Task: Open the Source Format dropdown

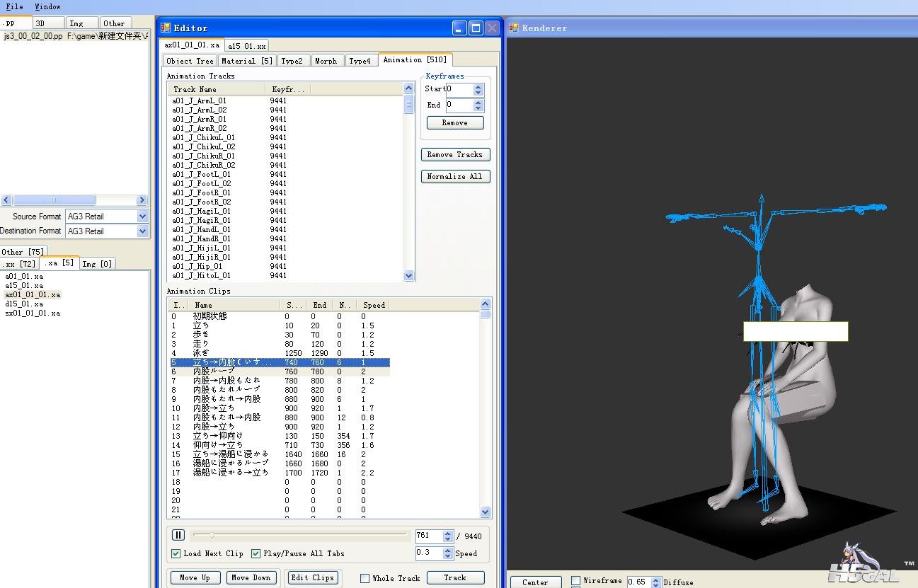Action: pyautogui.click(x=142, y=217)
